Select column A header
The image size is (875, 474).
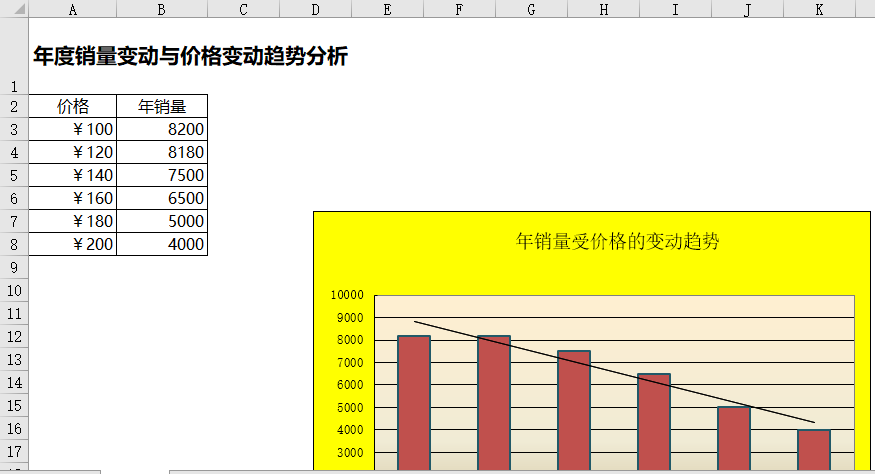pos(73,9)
